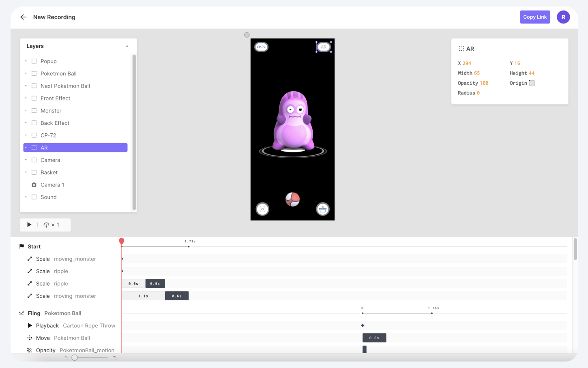Click the Playback diamond keyframe on timeline
The height and width of the screenshot is (368, 588).
[363, 325]
